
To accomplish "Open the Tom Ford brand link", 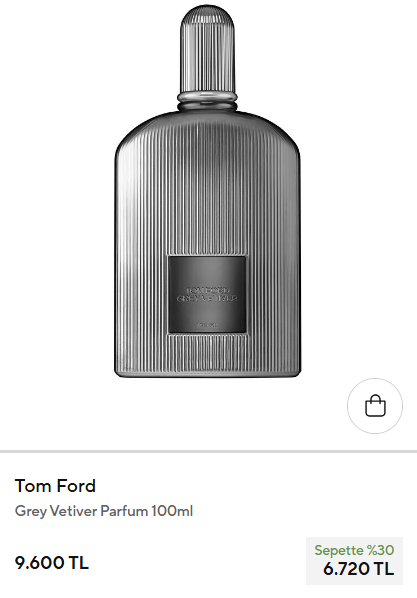I will [55, 486].
